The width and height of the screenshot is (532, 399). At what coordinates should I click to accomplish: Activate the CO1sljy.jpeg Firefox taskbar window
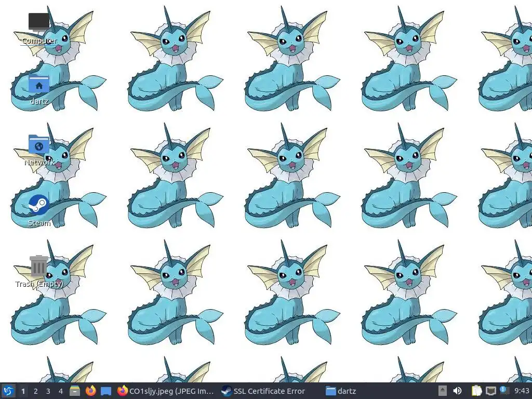[x=166, y=391]
